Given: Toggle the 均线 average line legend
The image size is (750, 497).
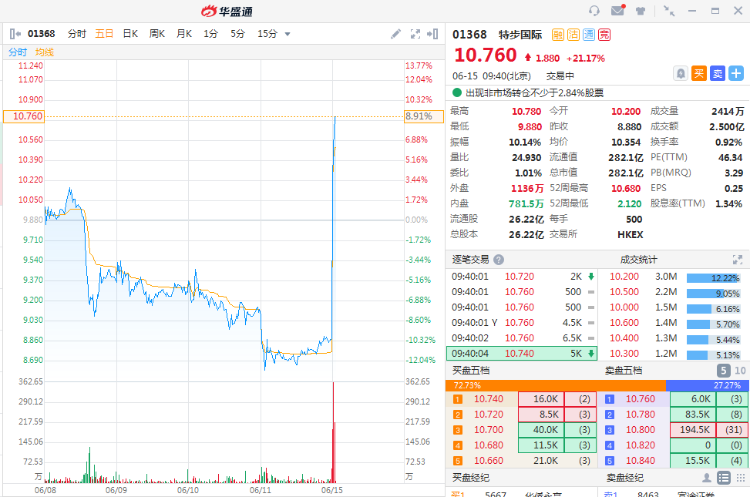Looking at the screenshot, I should pos(44,52).
